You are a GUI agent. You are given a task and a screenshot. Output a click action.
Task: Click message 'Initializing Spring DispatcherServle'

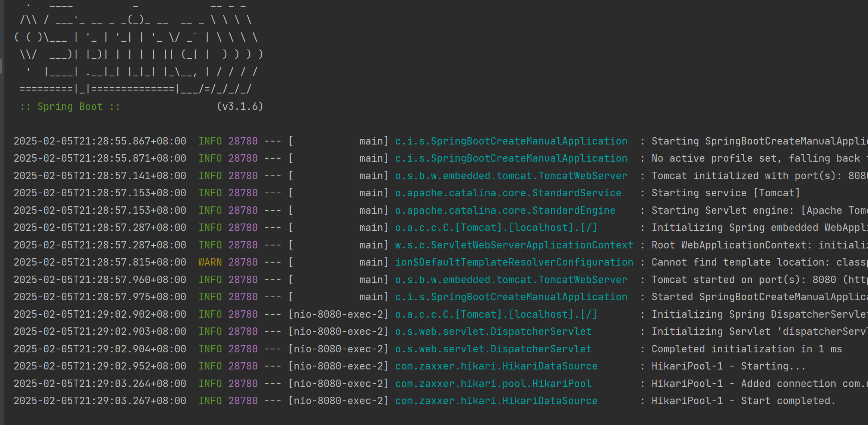[760, 314]
